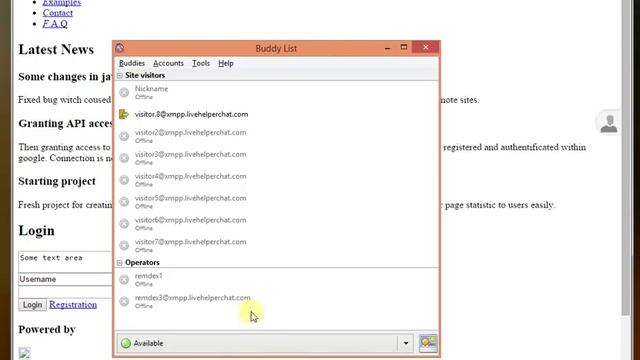The width and height of the screenshot is (640, 360).
Task: Select the Nickname buddy entry
Action: tap(277, 93)
